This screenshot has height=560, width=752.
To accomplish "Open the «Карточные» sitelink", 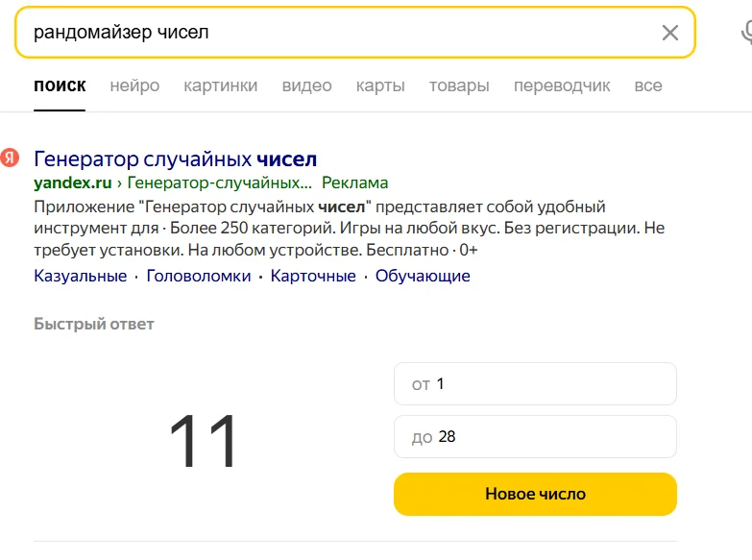I will click(x=313, y=276).
